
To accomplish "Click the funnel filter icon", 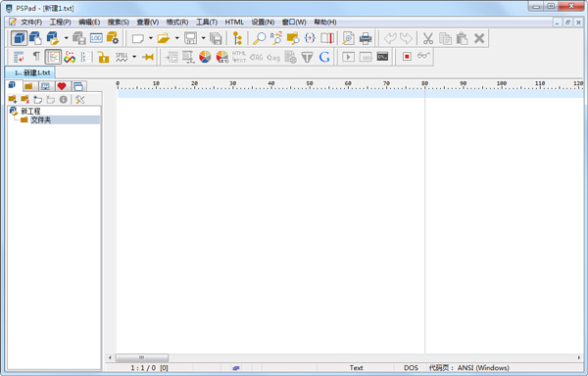I will (x=307, y=57).
